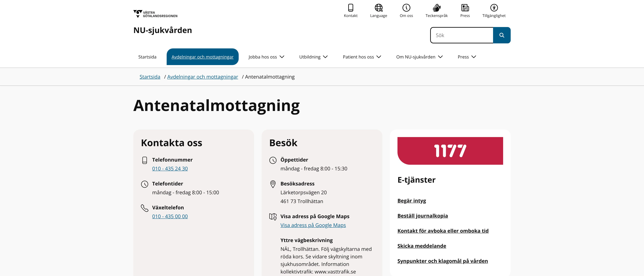Click the NU-sjukvården site title
This screenshot has height=276, width=644.
163,30
